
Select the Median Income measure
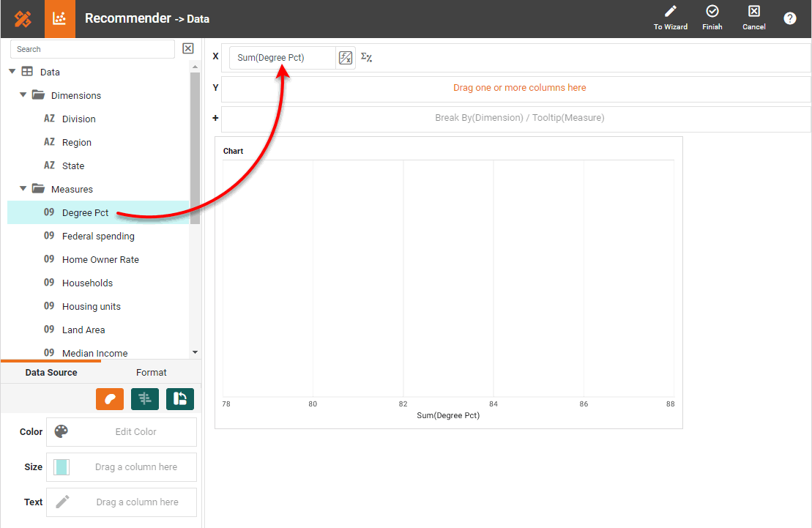pyautogui.click(x=94, y=354)
